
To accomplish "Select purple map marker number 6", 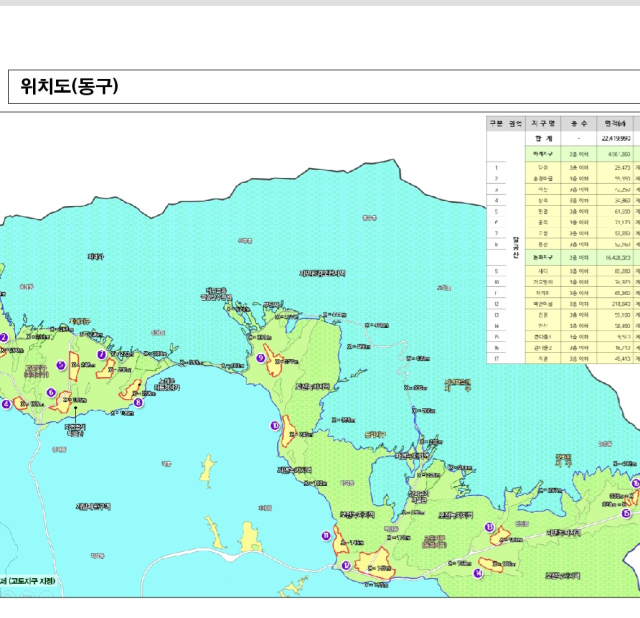I will [x=51, y=392].
